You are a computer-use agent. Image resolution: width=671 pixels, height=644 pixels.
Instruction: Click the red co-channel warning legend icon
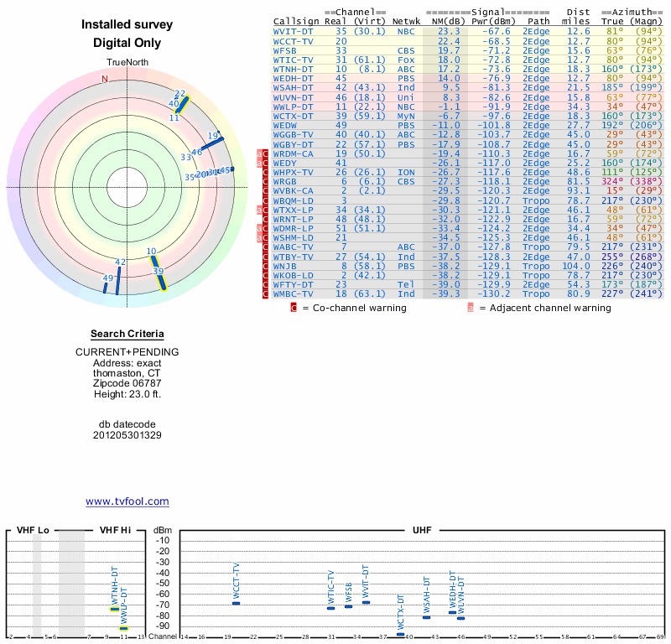(x=294, y=308)
